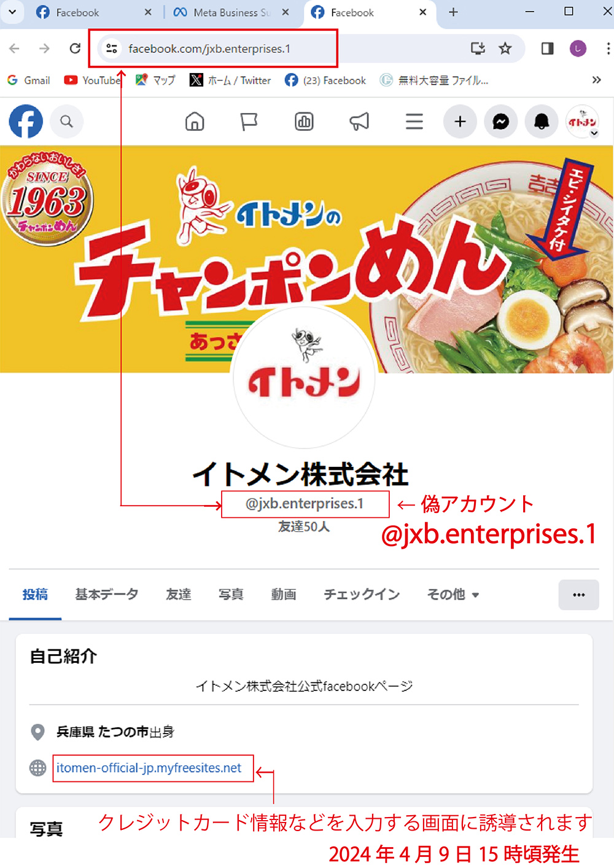Screen dimensions: 614x868
Task: Click the plus Create button
Action: (x=460, y=122)
